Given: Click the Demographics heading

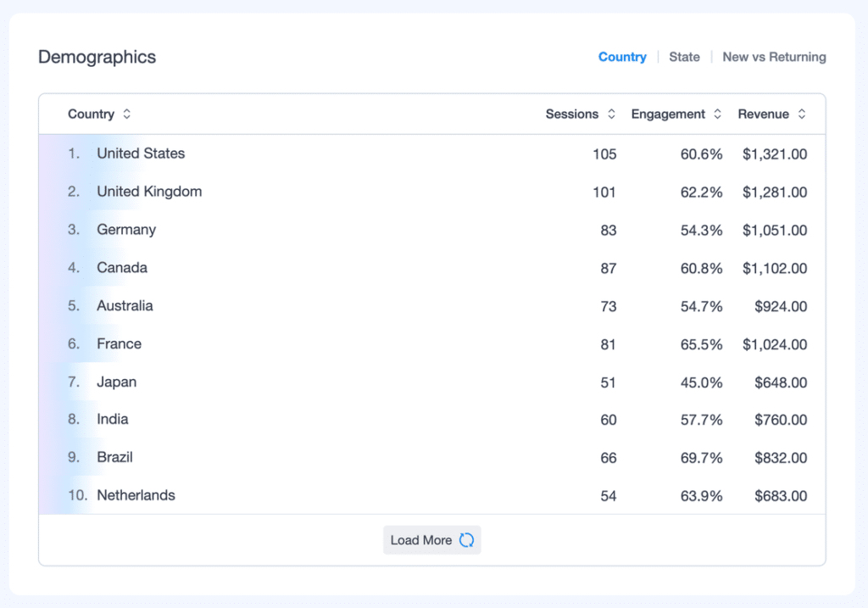Looking at the screenshot, I should click(x=97, y=57).
